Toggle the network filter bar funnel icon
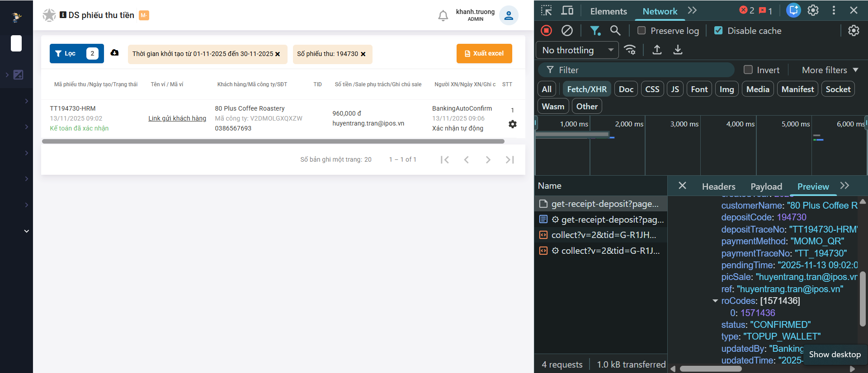 pos(595,30)
